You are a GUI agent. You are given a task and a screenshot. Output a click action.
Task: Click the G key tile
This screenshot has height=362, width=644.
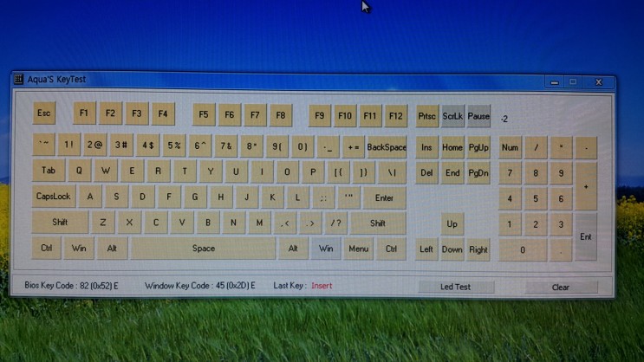point(195,197)
